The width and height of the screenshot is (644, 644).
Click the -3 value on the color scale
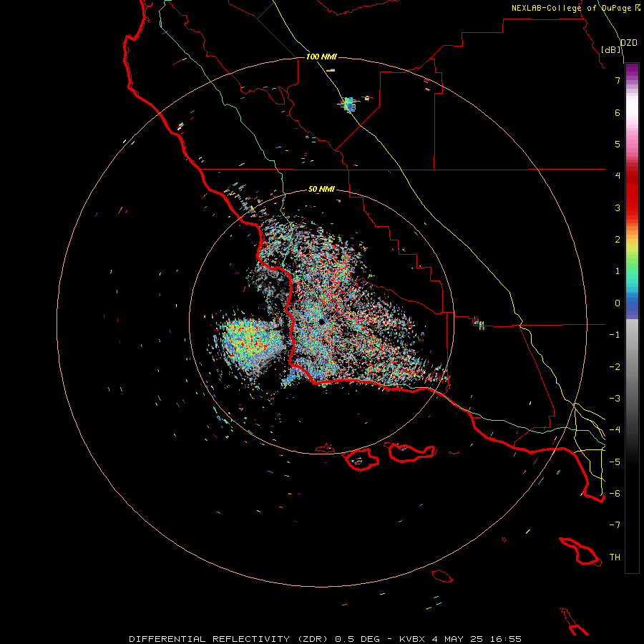[615, 399]
